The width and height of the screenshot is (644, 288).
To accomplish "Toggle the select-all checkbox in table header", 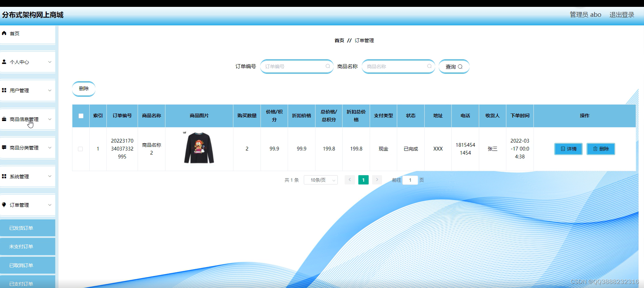I will tap(81, 116).
